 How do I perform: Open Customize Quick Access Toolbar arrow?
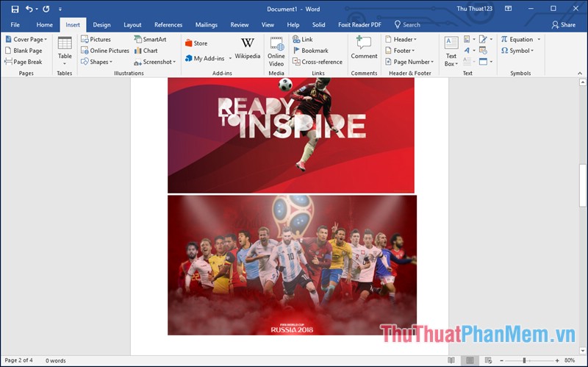pyautogui.click(x=60, y=9)
